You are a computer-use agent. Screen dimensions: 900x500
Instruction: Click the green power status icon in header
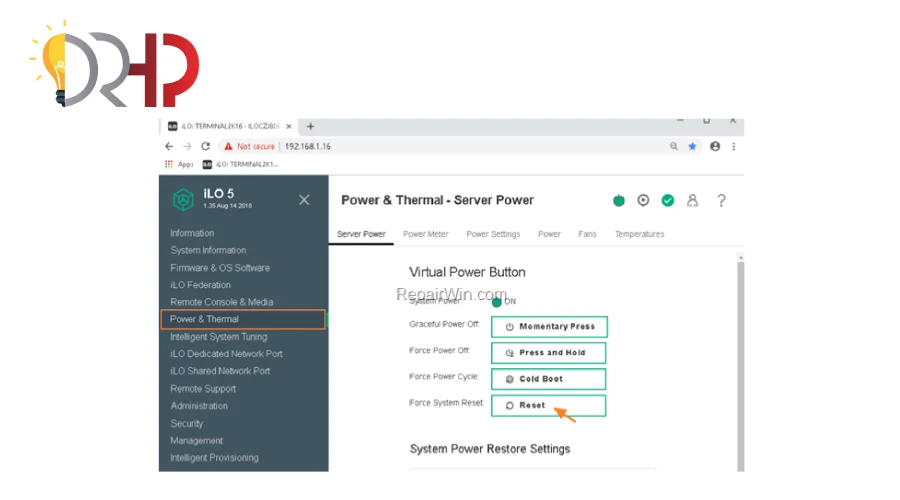tap(619, 200)
